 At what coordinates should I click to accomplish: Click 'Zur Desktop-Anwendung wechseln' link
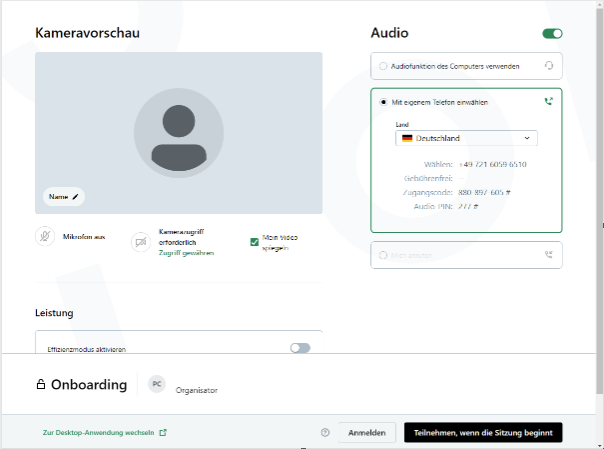pyautogui.click(x=98, y=433)
